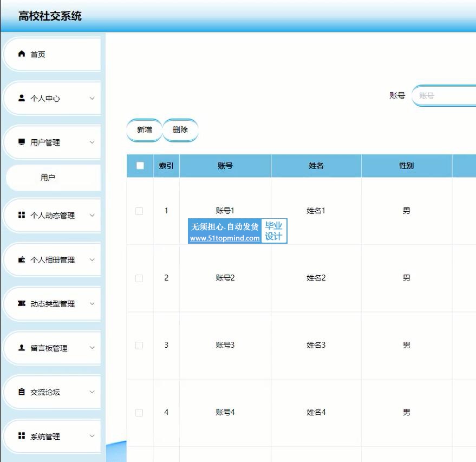Open the 个人相册管理 menu label
Viewport: 476px width, 462px height.
click(x=53, y=260)
